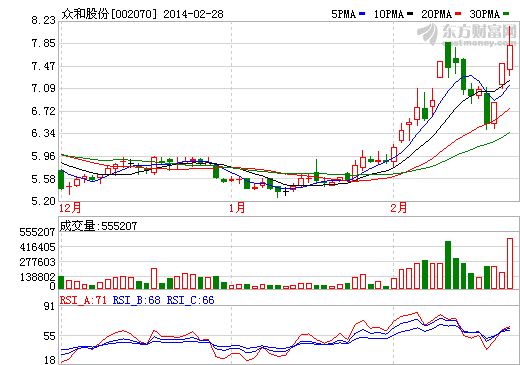Click the 5.96 price axis label
520x365 pixels.
tap(43, 156)
